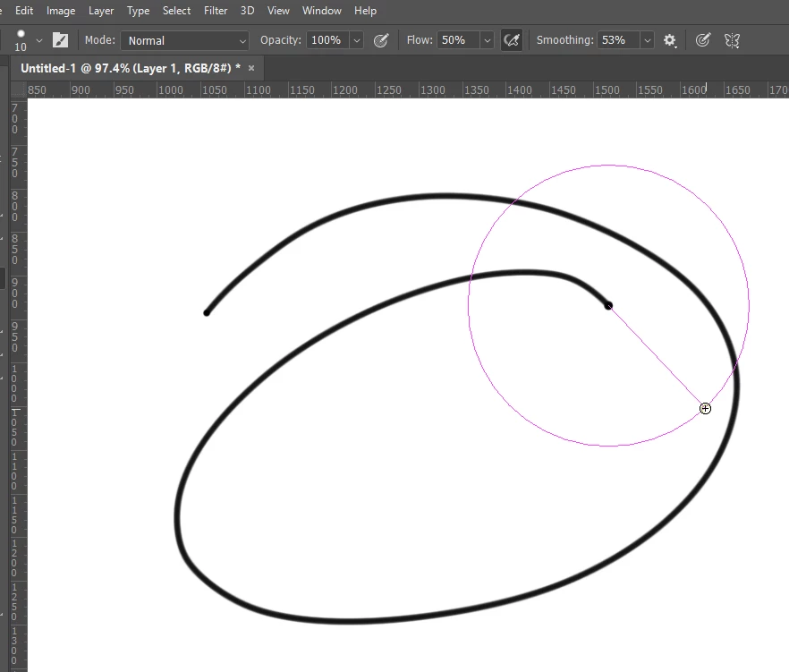789x672 pixels.
Task: Toggle the airbrush build-up effects icon
Action: [512, 40]
